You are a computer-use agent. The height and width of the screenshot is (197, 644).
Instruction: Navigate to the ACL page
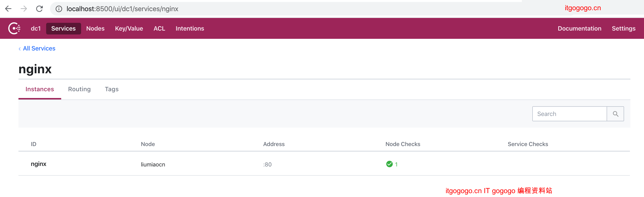pyautogui.click(x=159, y=28)
